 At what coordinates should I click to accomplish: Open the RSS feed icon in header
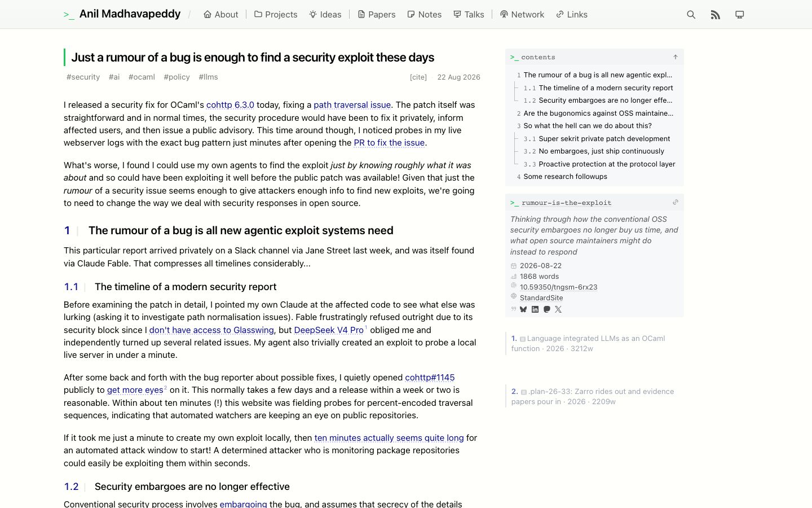tap(715, 15)
